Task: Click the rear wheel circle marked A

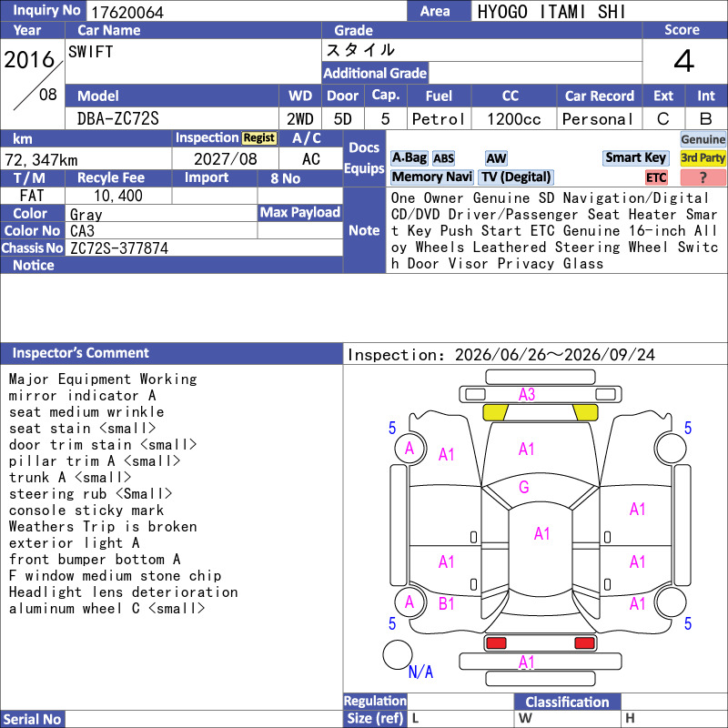Action: pos(410,602)
